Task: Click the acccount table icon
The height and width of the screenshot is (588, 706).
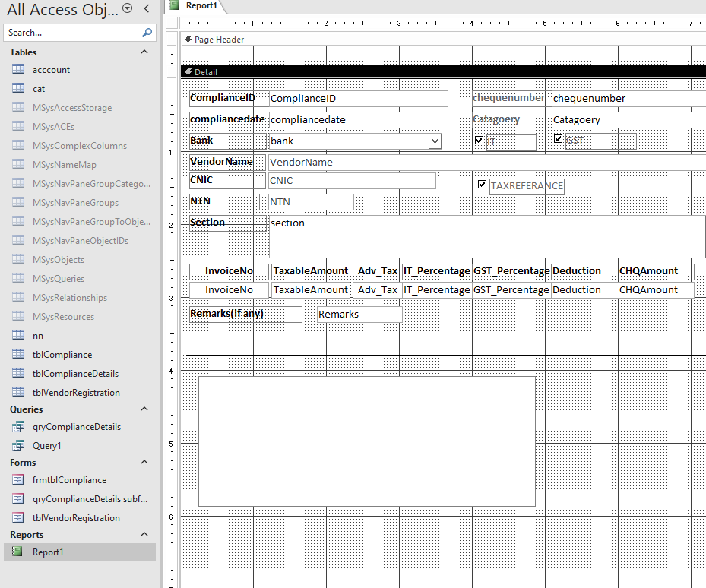Action: (x=18, y=69)
